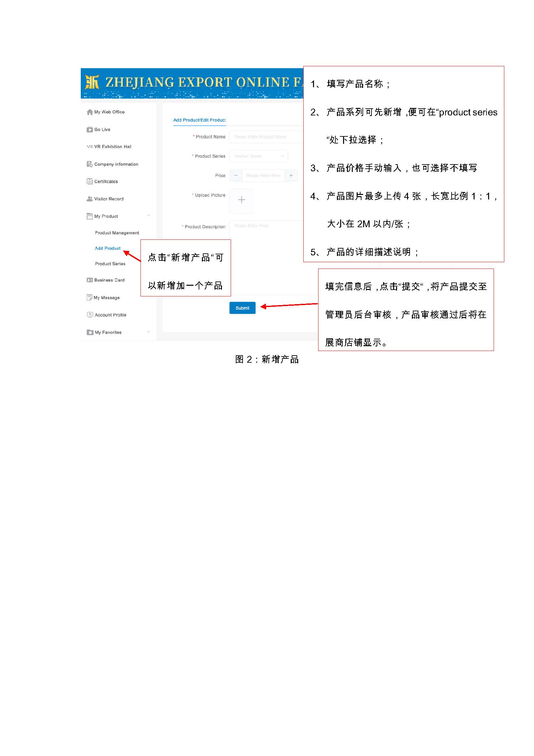Click the My Favorites star folder icon
This screenshot has height=756, width=534.
coord(90,332)
